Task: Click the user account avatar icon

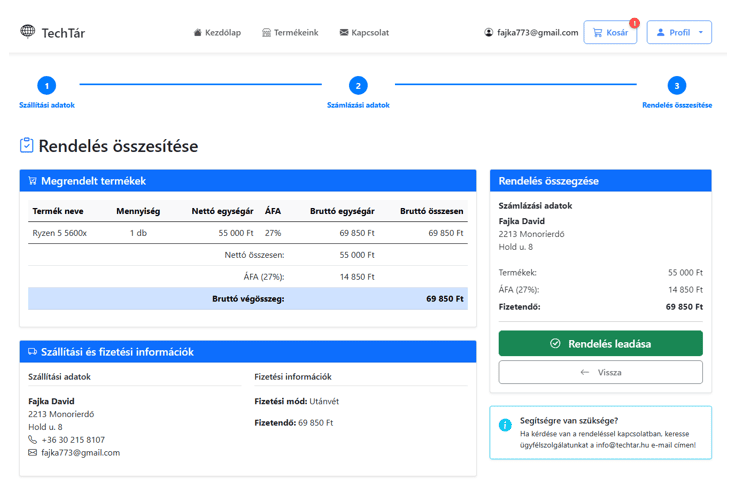Action: (489, 33)
